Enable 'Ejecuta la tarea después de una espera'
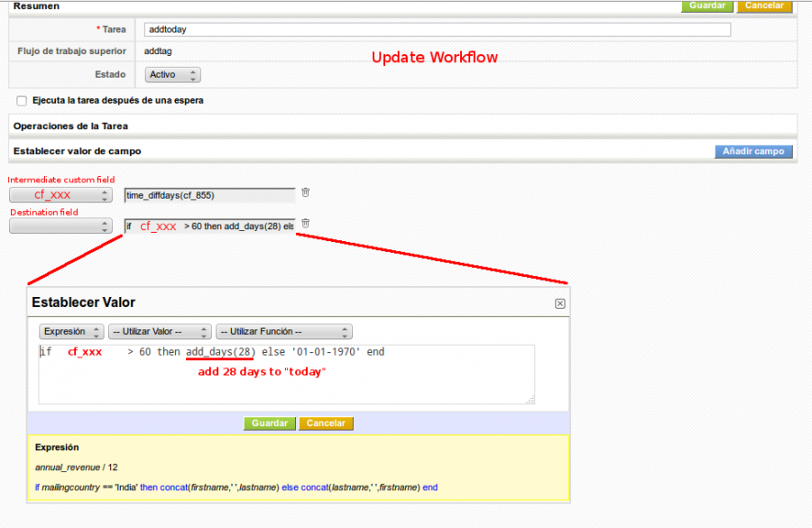Screen dimensions: 812x528 22,101
